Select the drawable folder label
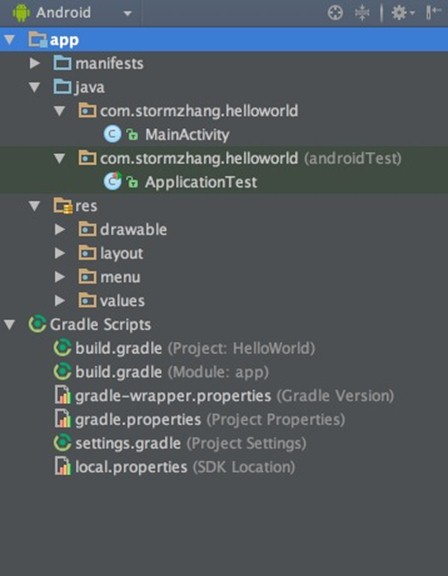Viewport: 448px width, 576px height. click(x=134, y=230)
